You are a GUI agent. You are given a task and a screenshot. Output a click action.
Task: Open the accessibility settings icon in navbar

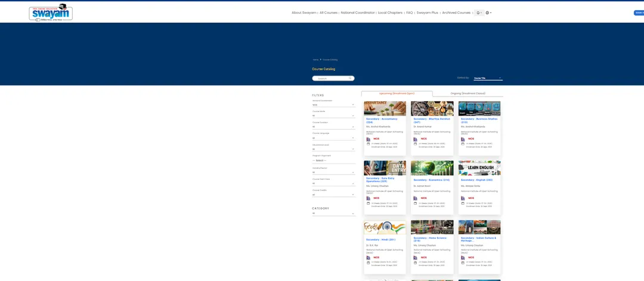click(479, 13)
